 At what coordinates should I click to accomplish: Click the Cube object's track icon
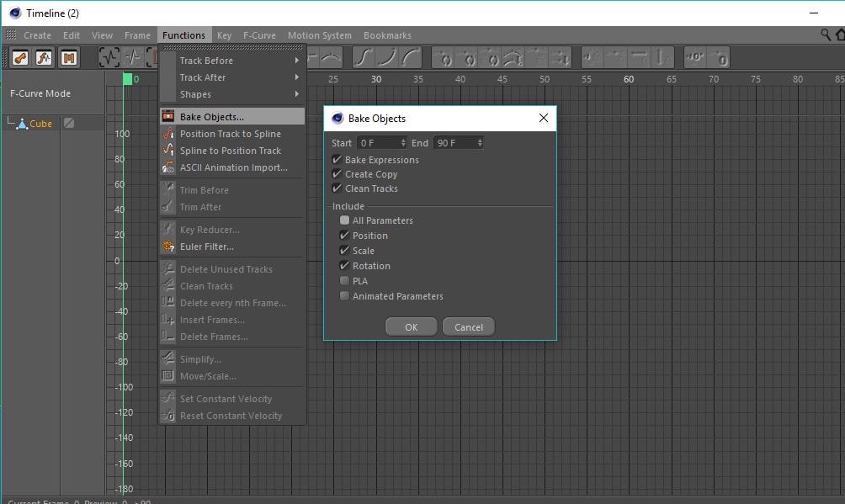click(x=69, y=123)
